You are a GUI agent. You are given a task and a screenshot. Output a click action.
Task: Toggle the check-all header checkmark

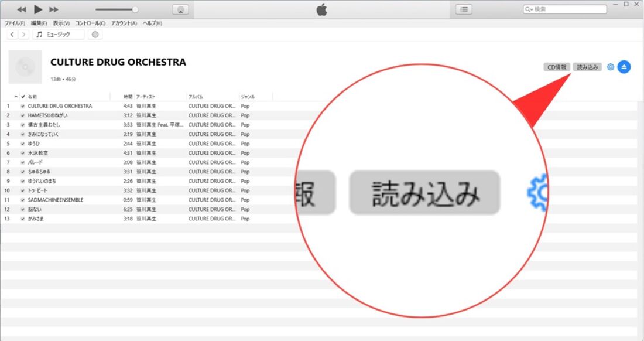[x=23, y=97]
